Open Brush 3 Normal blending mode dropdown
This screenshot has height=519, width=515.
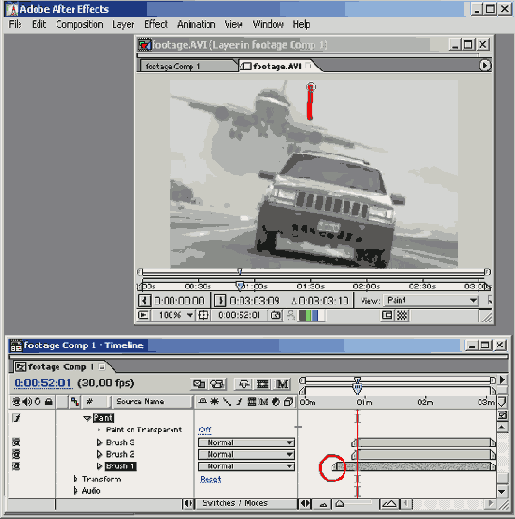tap(246, 442)
